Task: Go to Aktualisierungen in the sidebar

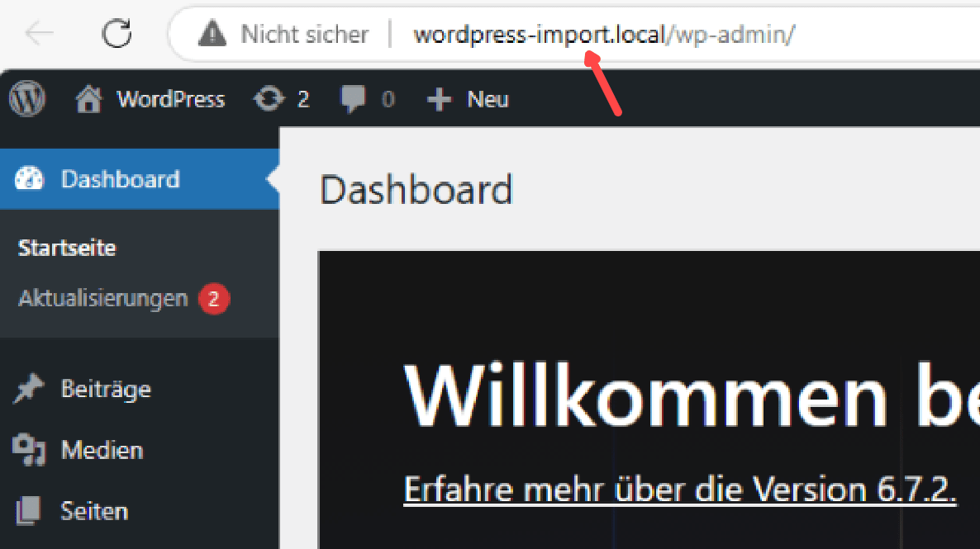Action: coord(103,298)
